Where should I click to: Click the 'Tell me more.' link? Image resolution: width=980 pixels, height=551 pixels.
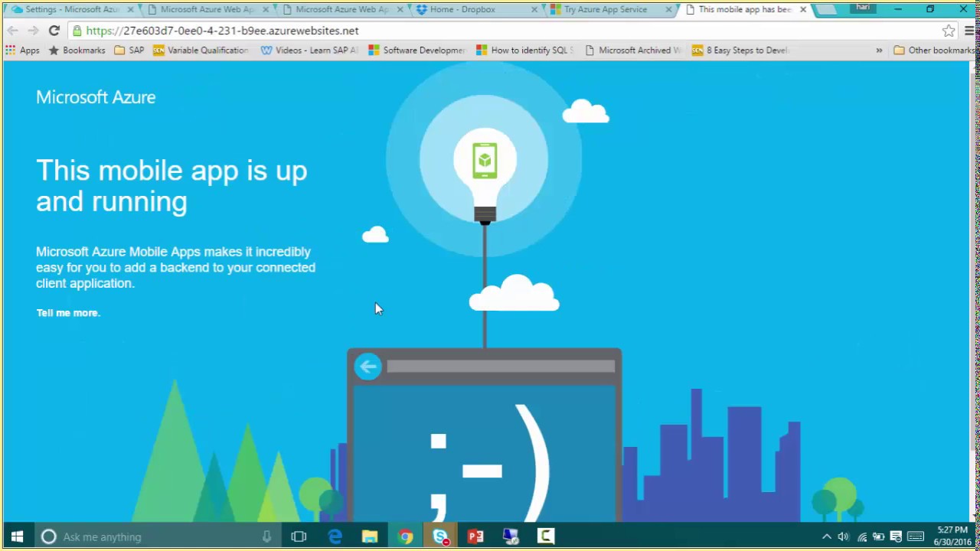click(68, 313)
